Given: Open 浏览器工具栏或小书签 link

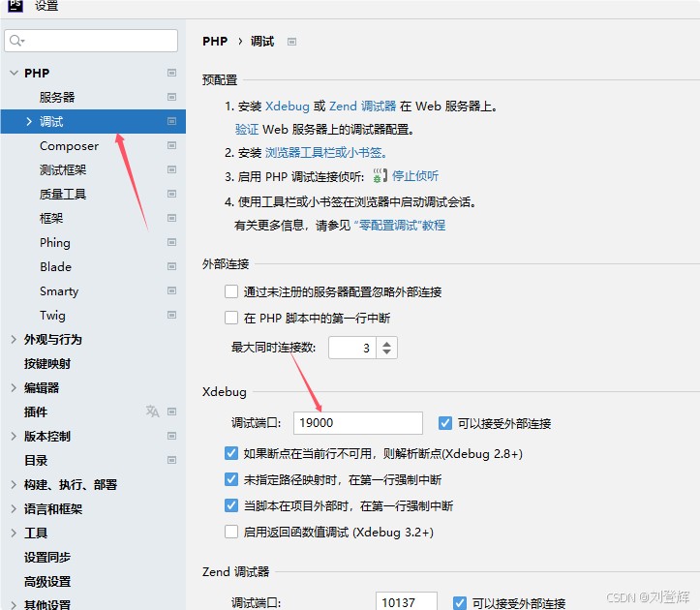Looking at the screenshot, I should pyautogui.click(x=325, y=153).
